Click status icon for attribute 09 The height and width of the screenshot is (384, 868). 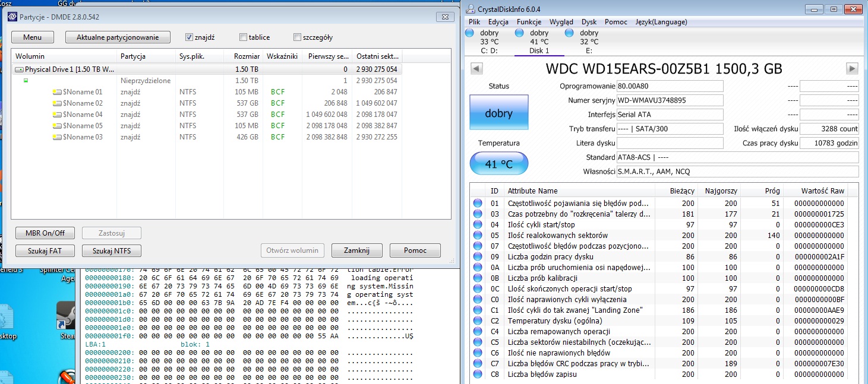pyautogui.click(x=478, y=256)
